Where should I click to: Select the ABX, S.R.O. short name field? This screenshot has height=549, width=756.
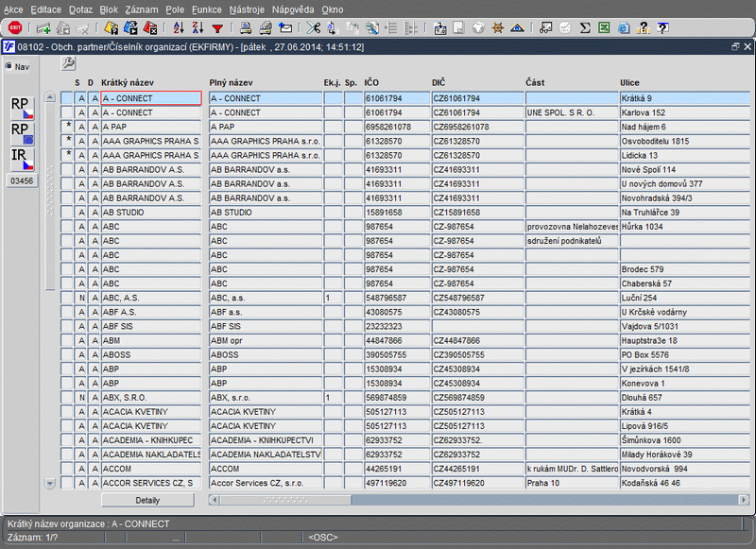tap(151, 398)
